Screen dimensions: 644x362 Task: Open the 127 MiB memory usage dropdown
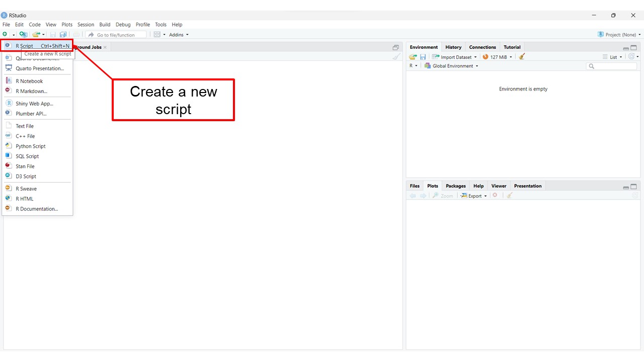pyautogui.click(x=497, y=57)
